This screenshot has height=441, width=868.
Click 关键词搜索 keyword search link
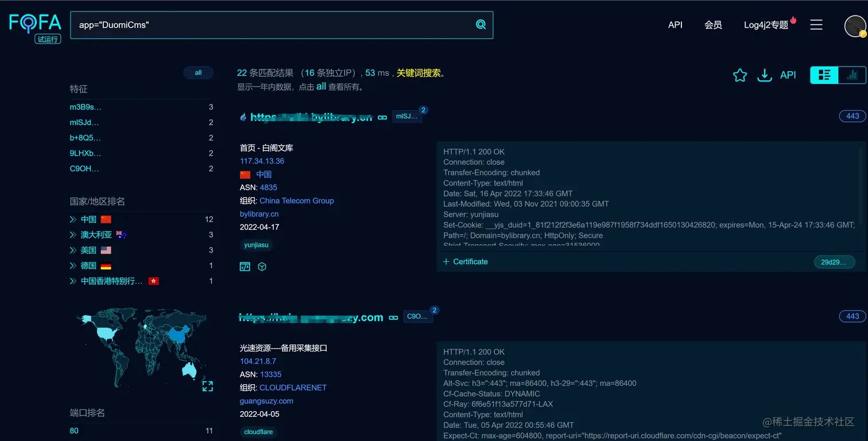(418, 73)
